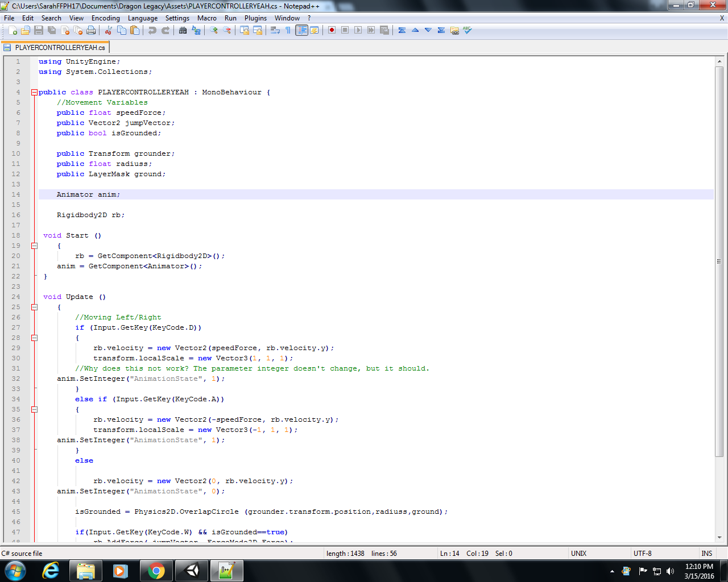728x582 pixels.
Task: Open the View menu
Action: [76, 18]
